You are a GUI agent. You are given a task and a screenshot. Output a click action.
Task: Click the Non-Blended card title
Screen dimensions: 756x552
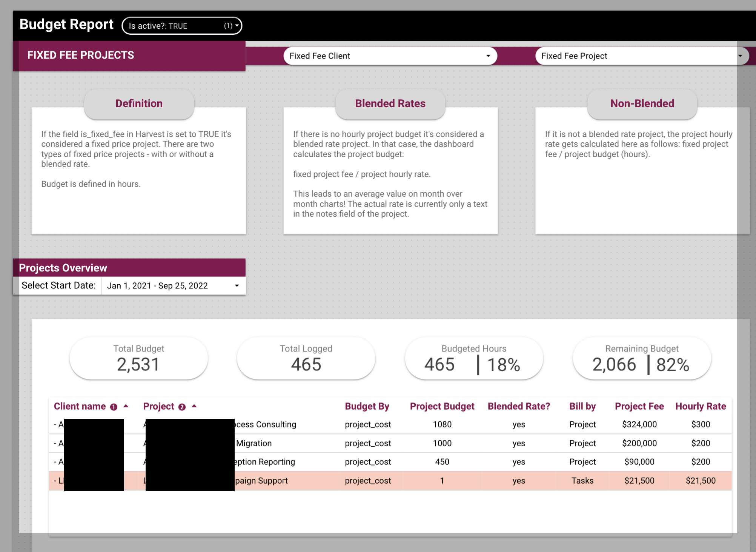point(642,103)
